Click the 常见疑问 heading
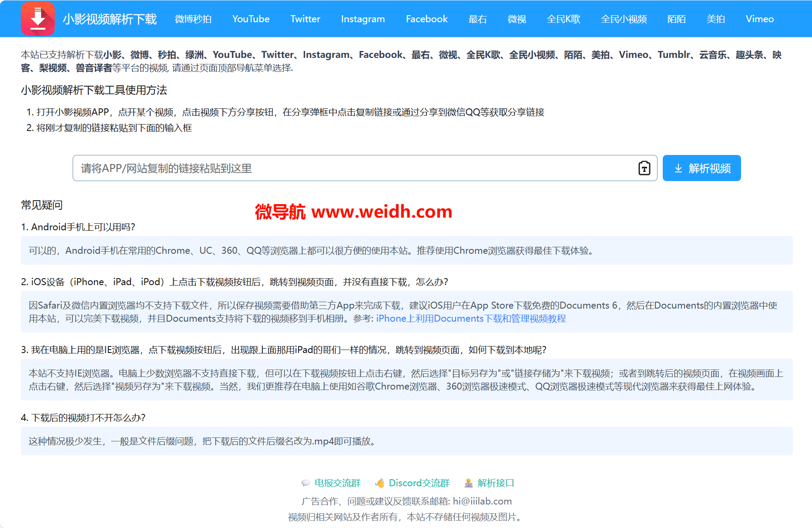 pos(42,205)
